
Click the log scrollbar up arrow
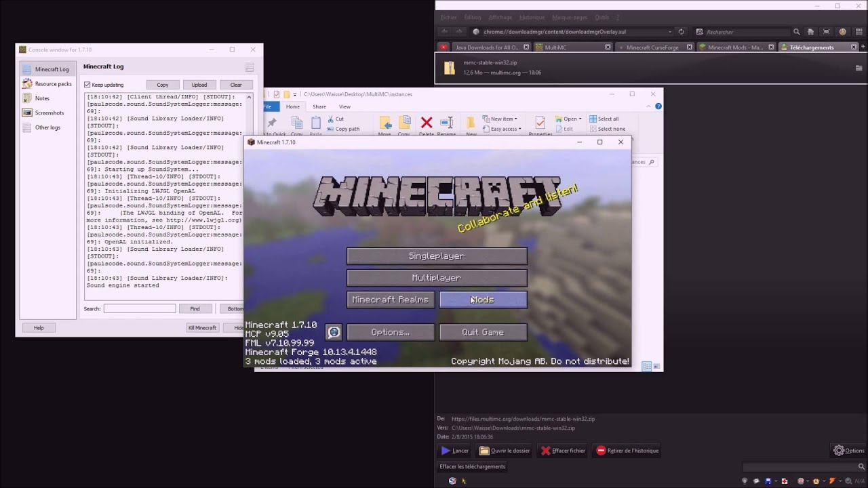pos(249,97)
